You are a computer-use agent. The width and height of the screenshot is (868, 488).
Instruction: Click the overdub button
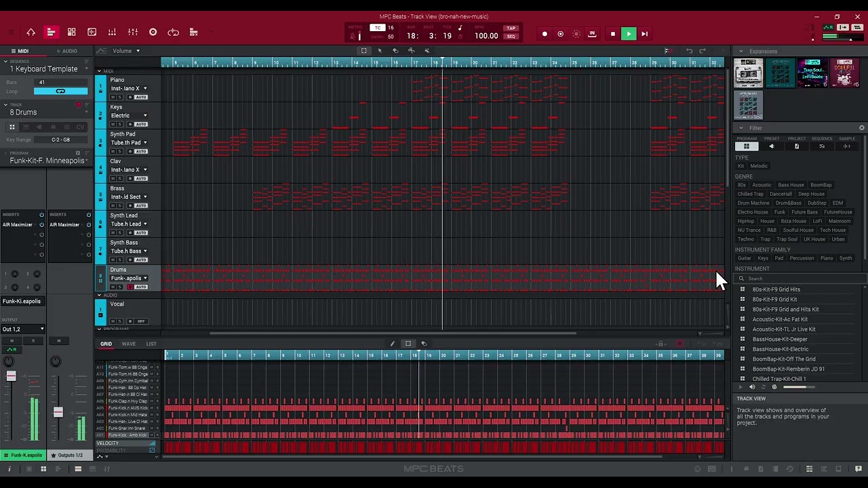(x=560, y=34)
